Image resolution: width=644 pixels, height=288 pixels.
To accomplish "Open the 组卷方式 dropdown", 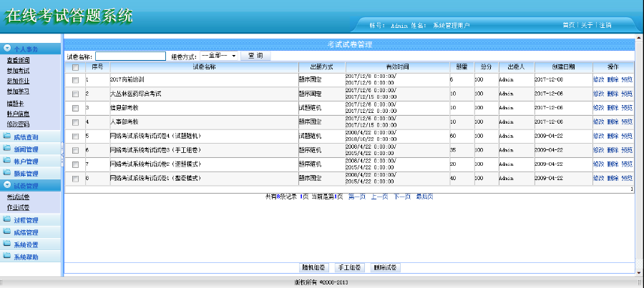I will [x=219, y=56].
